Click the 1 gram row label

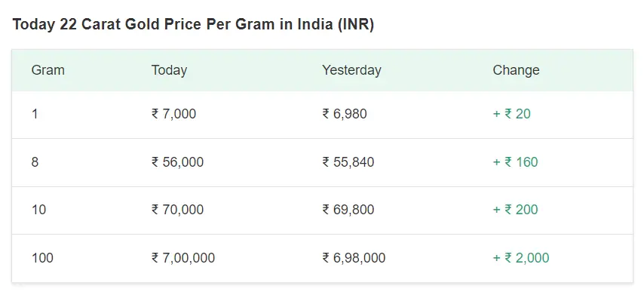[35, 114]
